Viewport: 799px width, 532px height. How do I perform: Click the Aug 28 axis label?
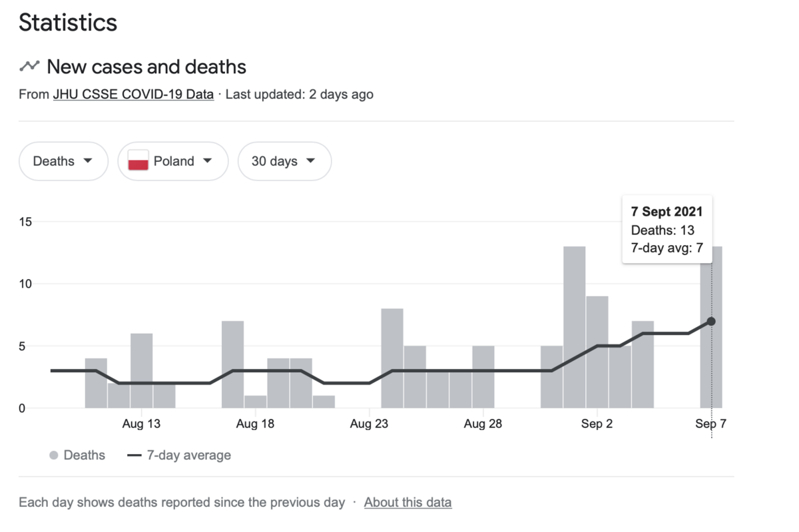483,424
